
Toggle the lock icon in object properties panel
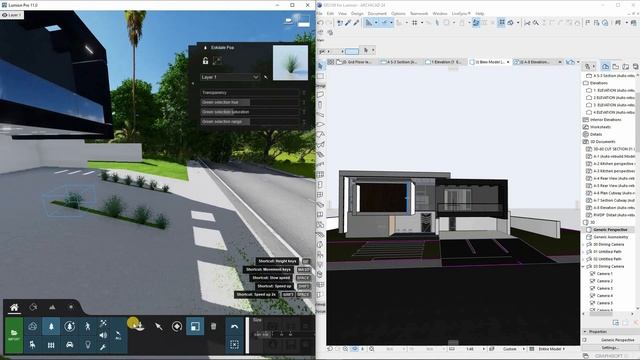pos(205,61)
